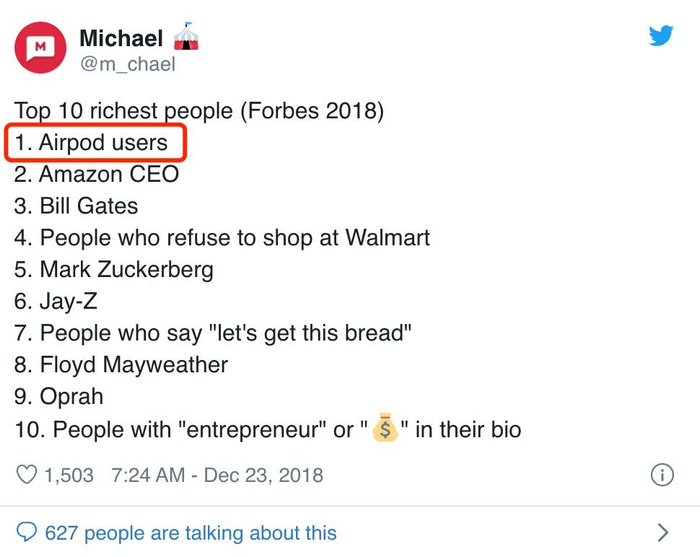This screenshot has height=557, width=700.
Task: Click the money bag emoji in line 10
Action: (385, 430)
